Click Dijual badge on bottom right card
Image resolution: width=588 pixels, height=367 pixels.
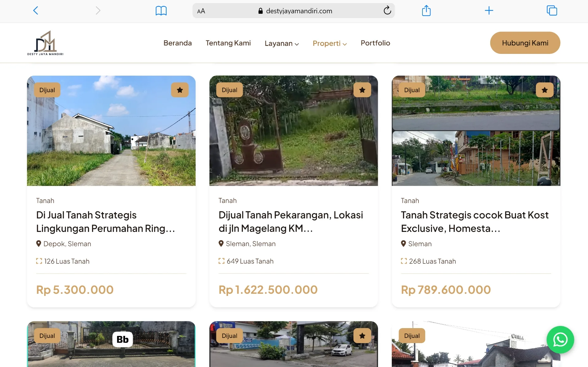(412, 336)
